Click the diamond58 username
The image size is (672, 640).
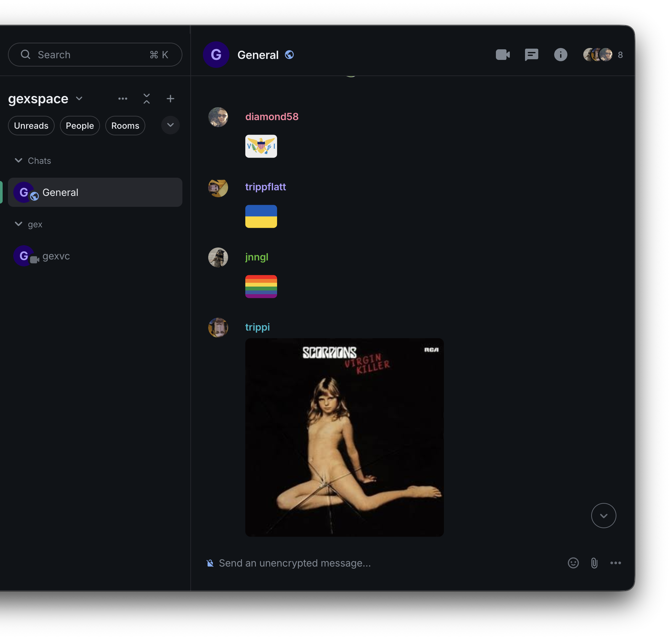pos(272,117)
